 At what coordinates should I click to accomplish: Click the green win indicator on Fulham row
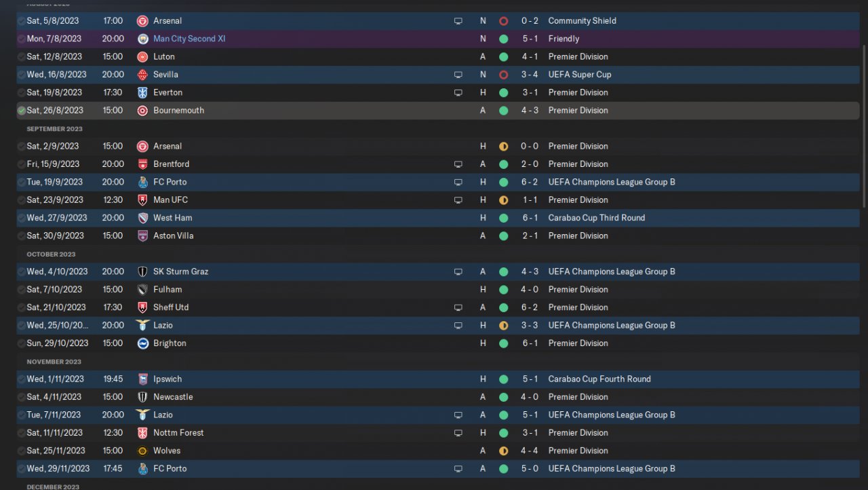point(503,290)
